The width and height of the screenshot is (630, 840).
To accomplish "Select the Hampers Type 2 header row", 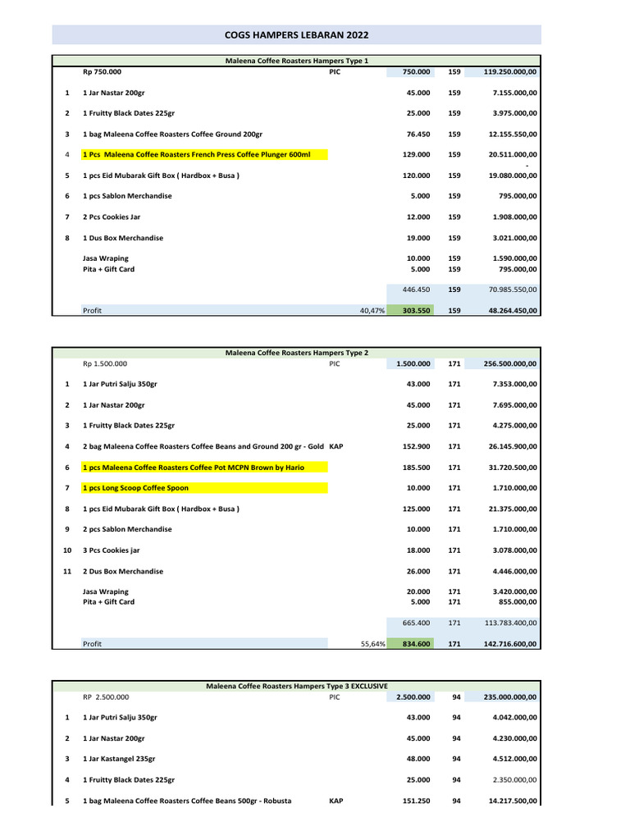I will (296, 353).
